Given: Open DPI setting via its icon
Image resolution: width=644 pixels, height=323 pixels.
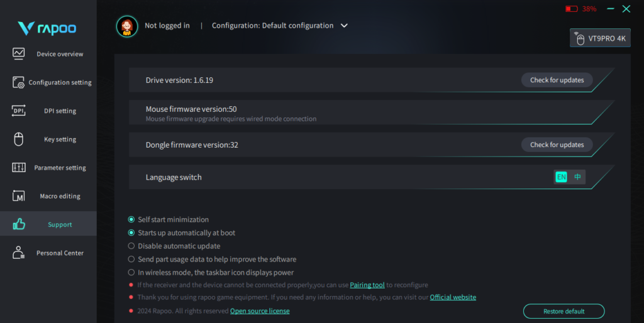Looking at the screenshot, I should pos(19,111).
